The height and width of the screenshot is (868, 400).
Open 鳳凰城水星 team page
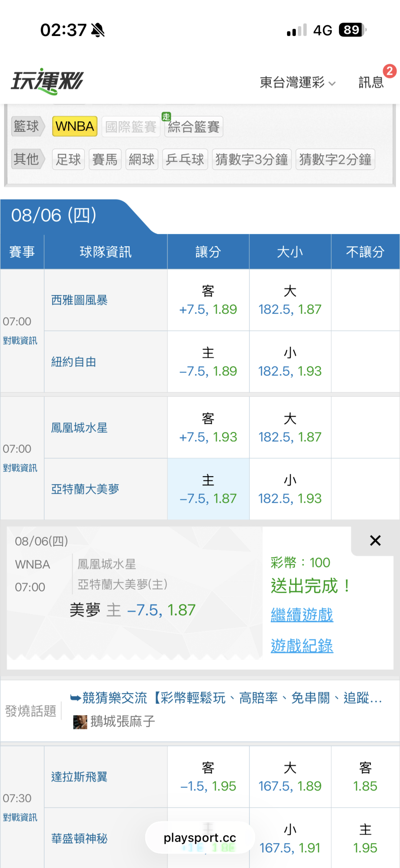click(79, 428)
